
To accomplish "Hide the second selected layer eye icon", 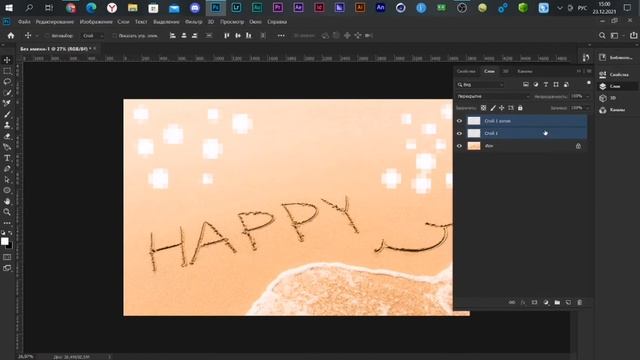I will click(x=459, y=133).
